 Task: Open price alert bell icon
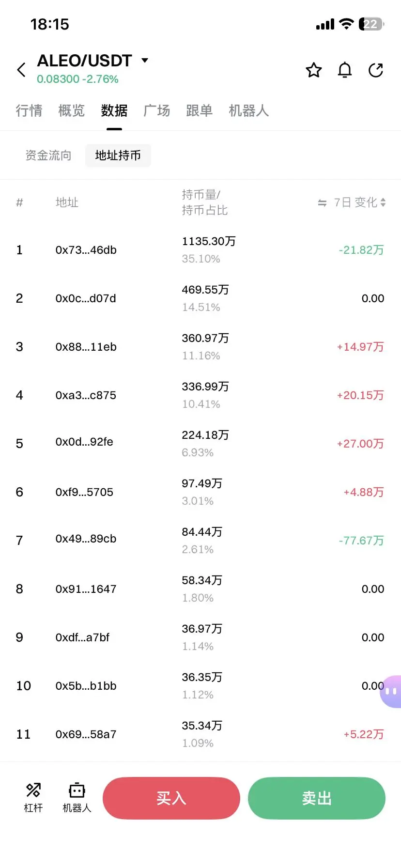[x=345, y=70]
